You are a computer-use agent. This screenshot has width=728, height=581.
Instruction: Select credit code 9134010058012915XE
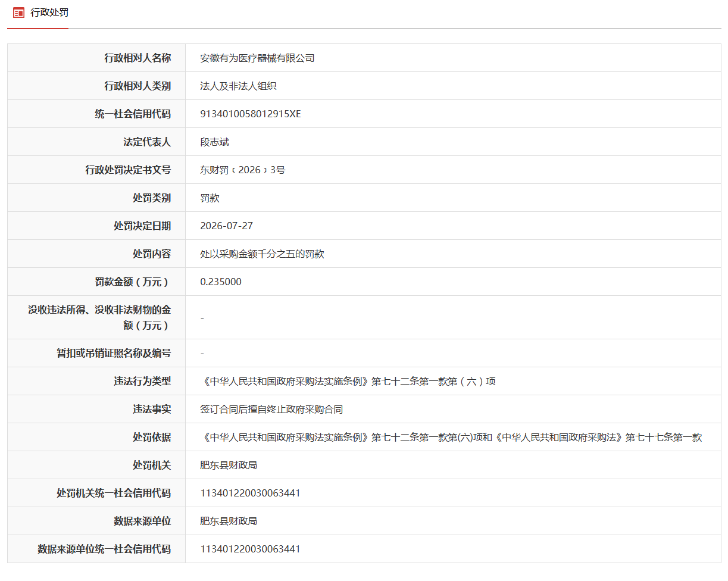[x=251, y=114]
